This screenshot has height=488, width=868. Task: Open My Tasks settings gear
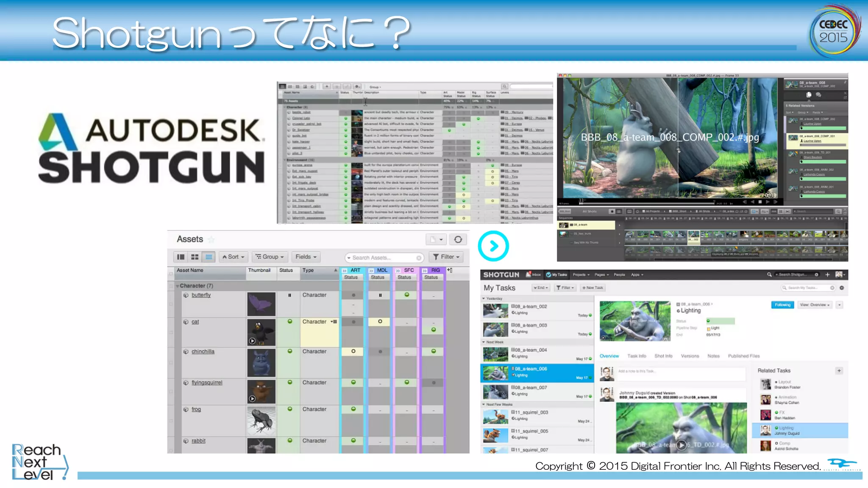[842, 288]
